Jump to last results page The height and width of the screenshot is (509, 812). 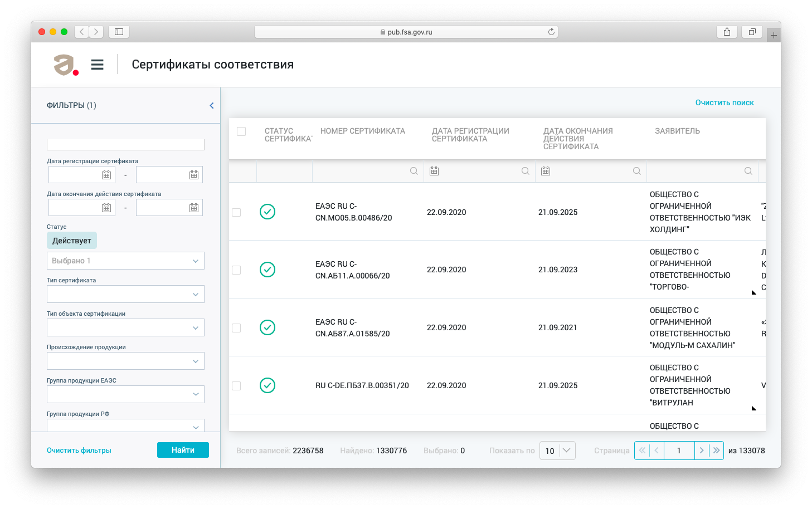pos(717,451)
